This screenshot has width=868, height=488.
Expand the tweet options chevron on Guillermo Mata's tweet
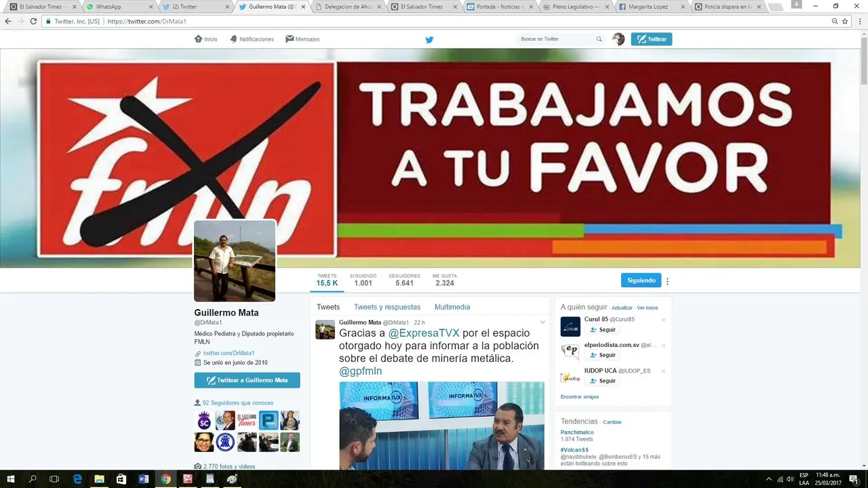(x=542, y=323)
